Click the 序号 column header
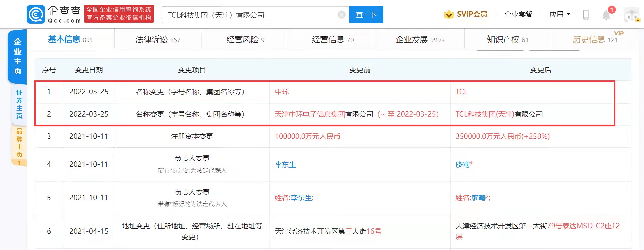 click(49, 70)
